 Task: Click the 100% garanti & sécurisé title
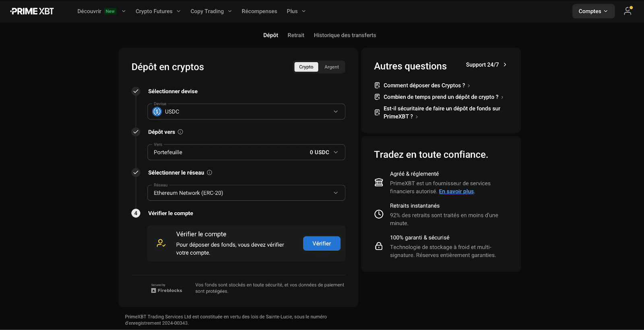(420, 238)
